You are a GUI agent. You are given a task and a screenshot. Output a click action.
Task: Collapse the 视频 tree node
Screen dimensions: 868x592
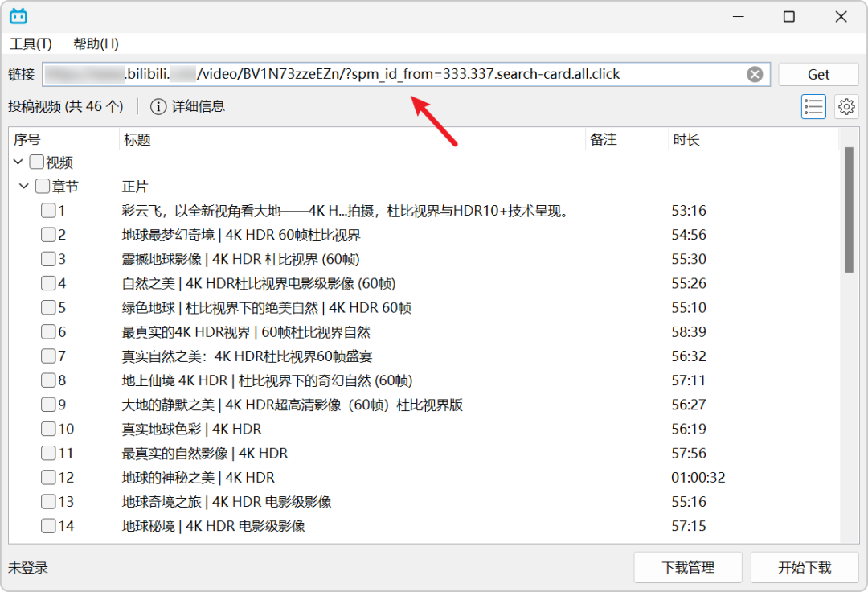click(x=18, y=162)
